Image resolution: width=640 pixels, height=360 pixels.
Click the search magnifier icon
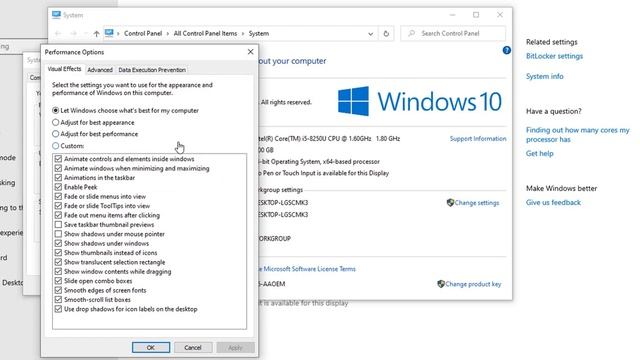pos(411,33)
